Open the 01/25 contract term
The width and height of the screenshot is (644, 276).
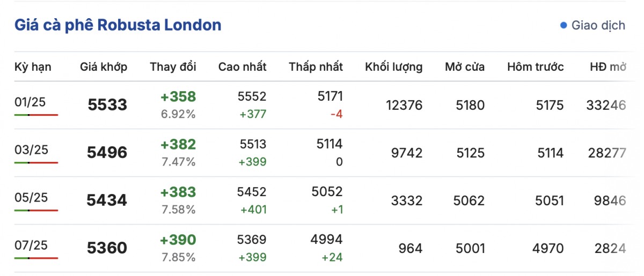click(x=31, y=102)
